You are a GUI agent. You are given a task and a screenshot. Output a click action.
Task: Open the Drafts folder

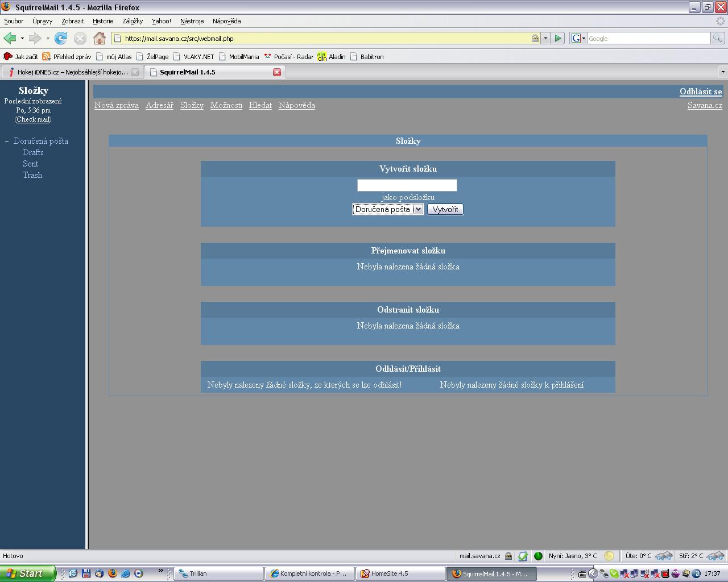tap(33, 152)
